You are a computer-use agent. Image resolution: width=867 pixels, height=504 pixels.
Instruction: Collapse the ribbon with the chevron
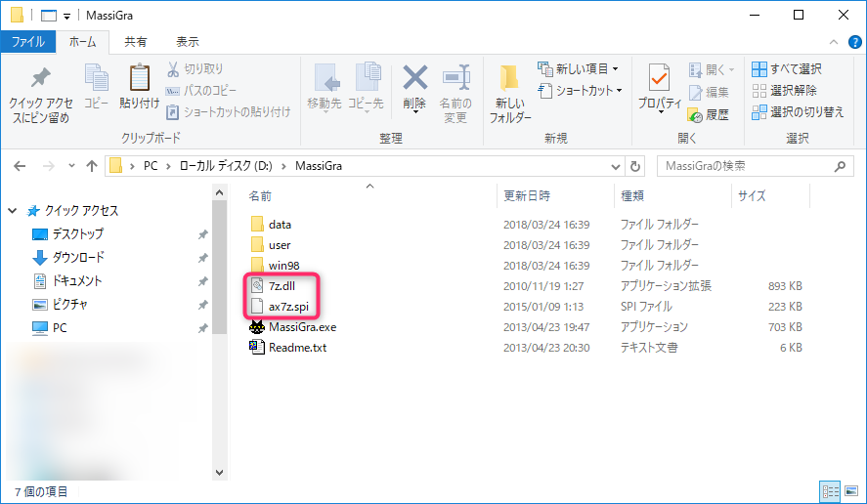(834, 42)
